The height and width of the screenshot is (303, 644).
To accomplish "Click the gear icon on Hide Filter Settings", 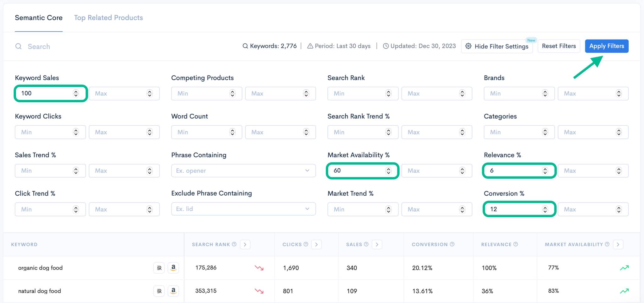I will tap(468, 46).
